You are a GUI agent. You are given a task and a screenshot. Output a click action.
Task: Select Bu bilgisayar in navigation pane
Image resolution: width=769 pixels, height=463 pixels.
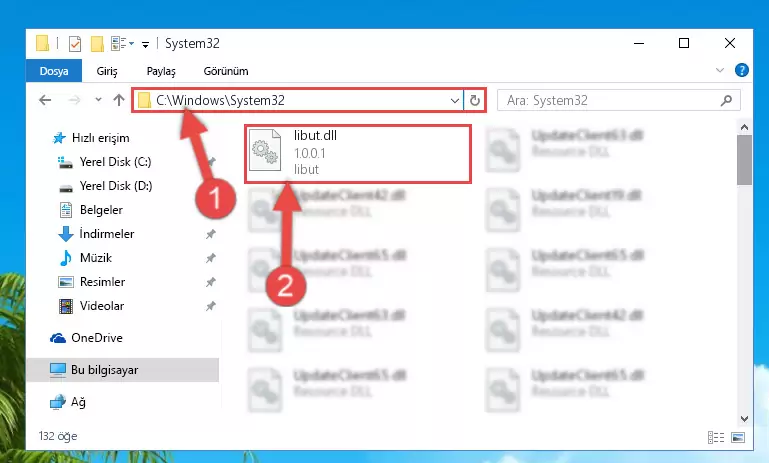[123, 370]
